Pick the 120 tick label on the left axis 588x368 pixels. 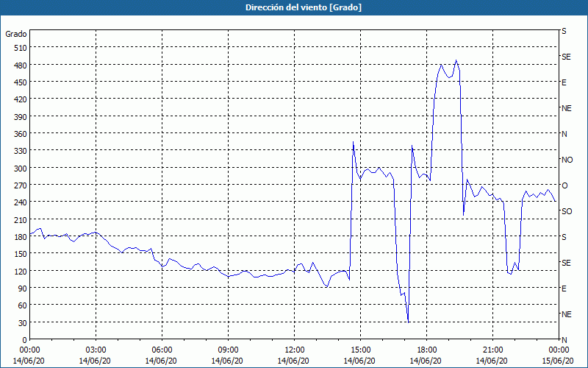(x=21, y=272)
